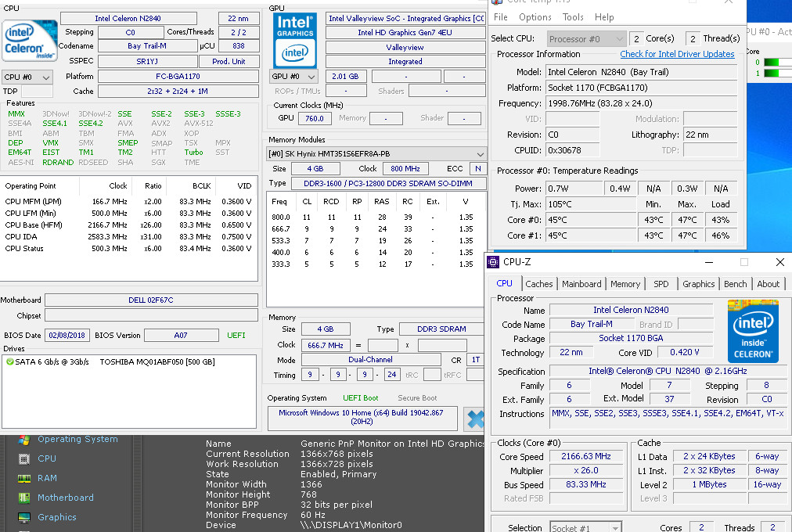The image size is (792, 532).
Task: Switch to the Caches tab in CPU-Z
Action: click(538, 284)
